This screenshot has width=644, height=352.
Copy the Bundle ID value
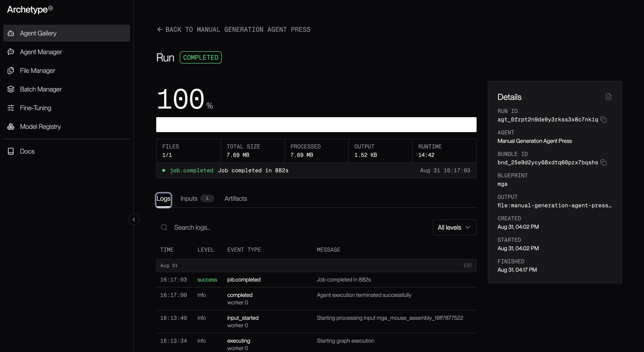click(603, 162)
